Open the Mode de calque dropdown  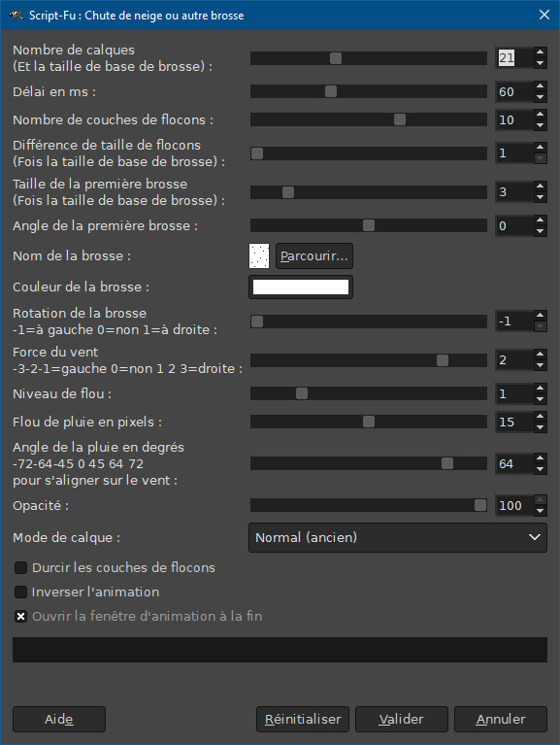398,537
